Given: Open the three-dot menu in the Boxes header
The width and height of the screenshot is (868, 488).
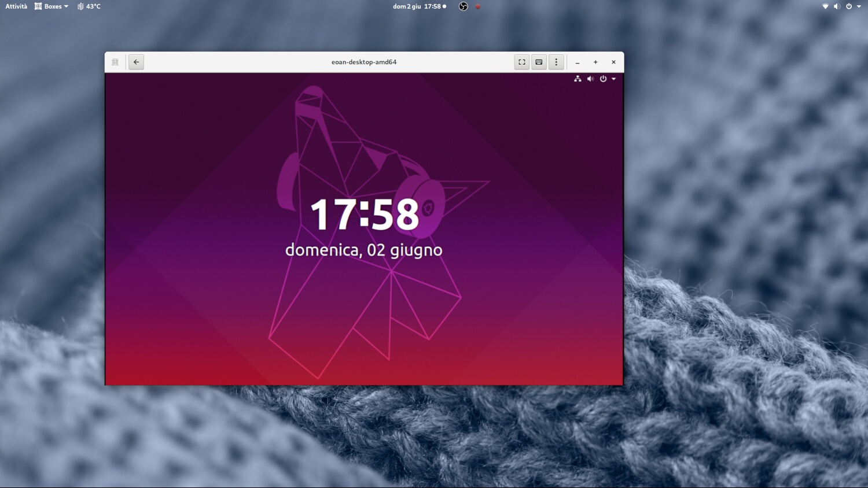Looking at the screenshot, I should (x=556, y=62).
